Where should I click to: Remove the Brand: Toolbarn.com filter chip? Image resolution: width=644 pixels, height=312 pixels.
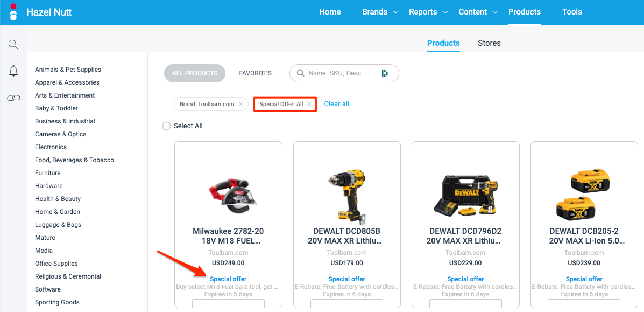(x=241, y=104)
